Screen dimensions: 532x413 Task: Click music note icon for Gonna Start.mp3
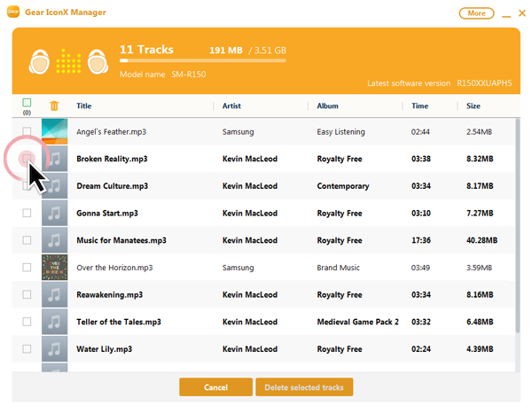pyautogui.click(x=54, y=213)
